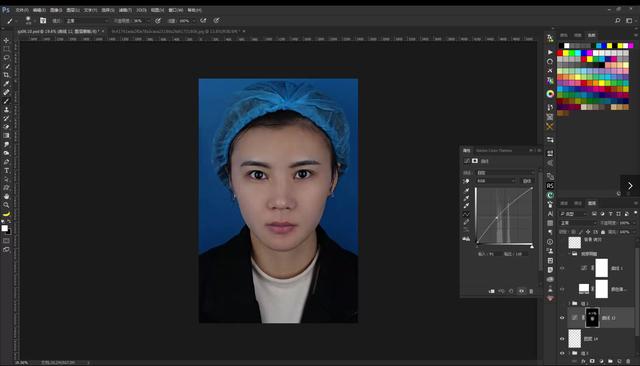This screenshot has width=640, height=366.
Task: Open the Edit menu
Action: tap(39, 10)
